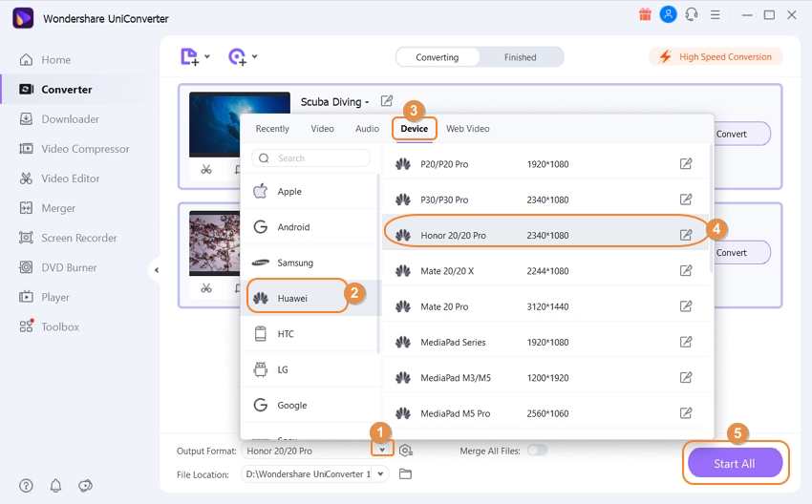812x504 pixels.
Task: Open the hamburger main menu
Action: (x=716, y=15)
